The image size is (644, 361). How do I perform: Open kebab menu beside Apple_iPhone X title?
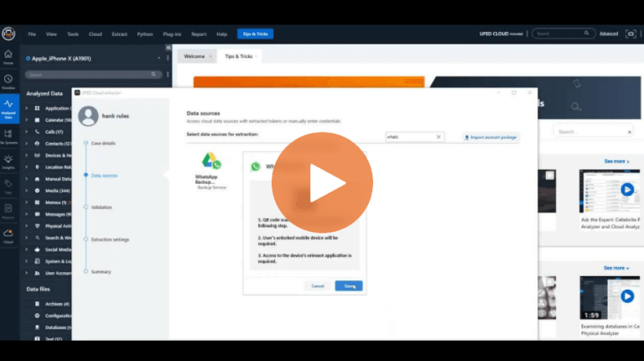coord(168,58)
